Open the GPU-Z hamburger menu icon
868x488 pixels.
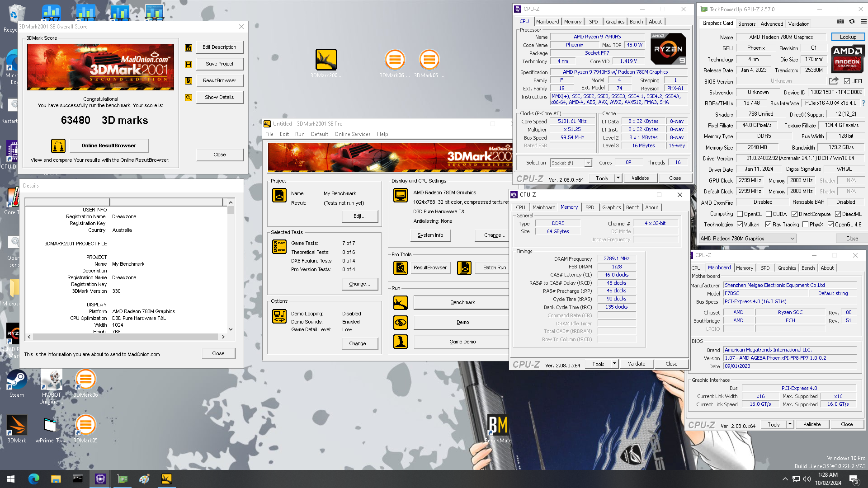click(863, 22)
